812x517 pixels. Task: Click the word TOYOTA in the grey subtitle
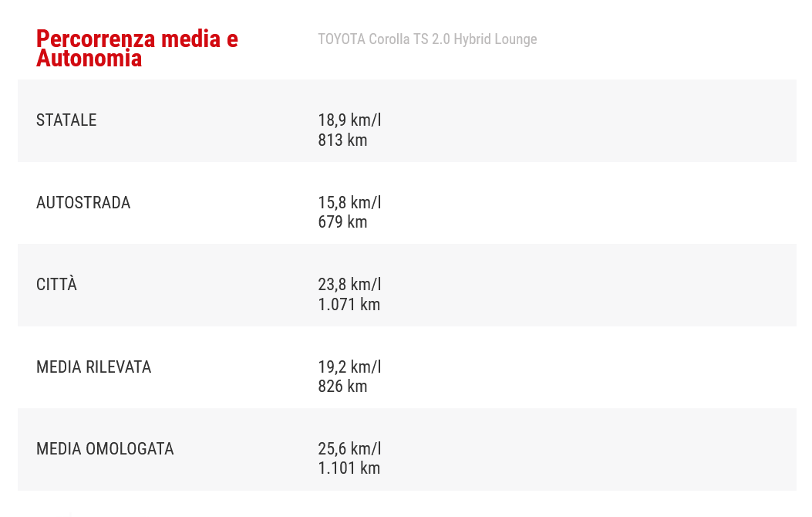(x=342, y=39)
